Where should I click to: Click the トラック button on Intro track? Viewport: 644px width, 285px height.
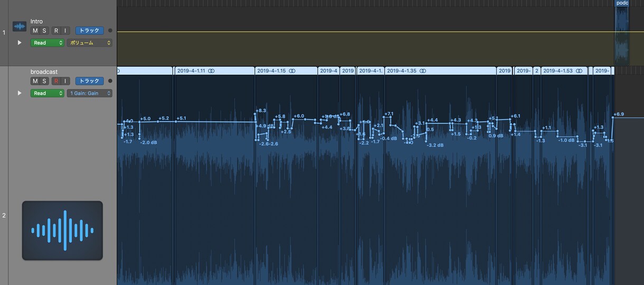(x=89, y=31)
